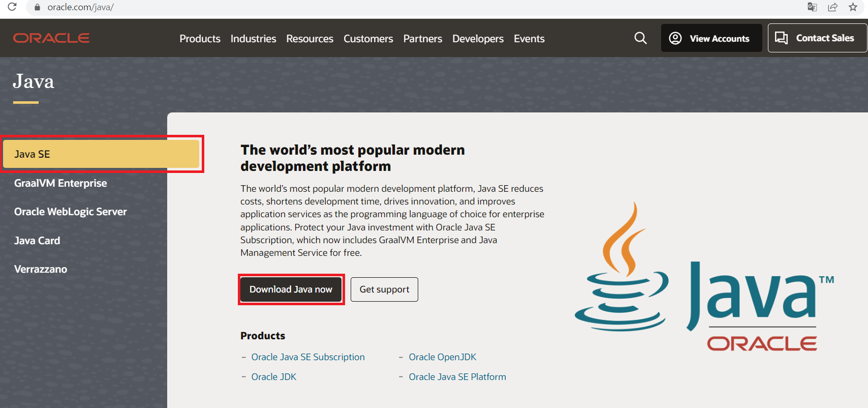
Task: Click the Download Java now button
Action: 291,289
